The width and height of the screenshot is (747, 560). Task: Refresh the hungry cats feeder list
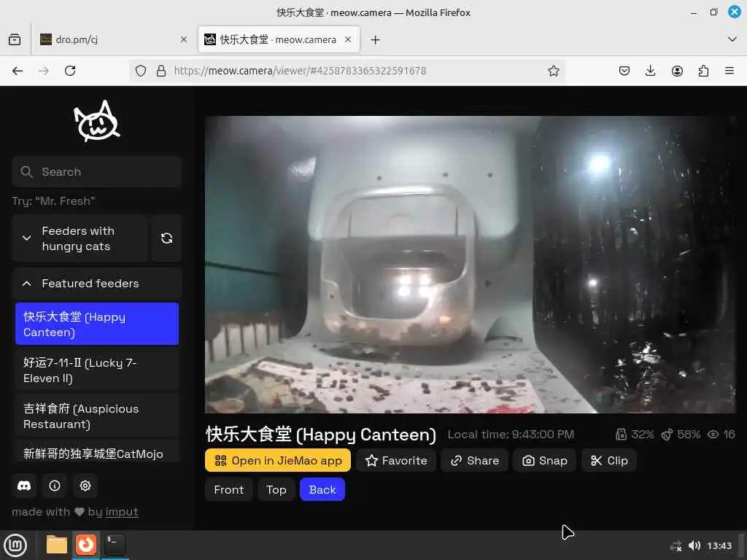(x=166, y=238)
